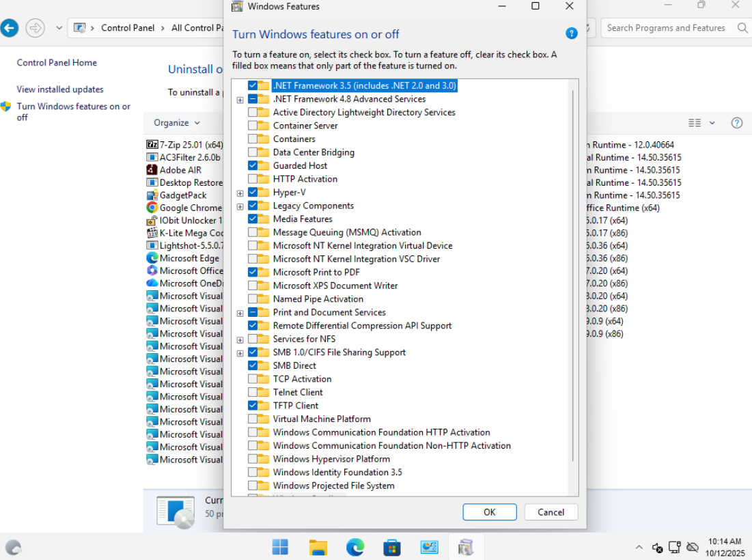Click the view layout icon in Programs and Features
The image size is (752, 560).
coord(695,123)
